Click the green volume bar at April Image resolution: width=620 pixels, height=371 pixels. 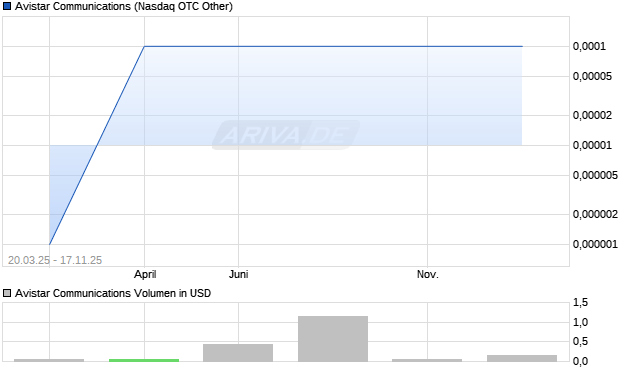(x=144, y=360)
